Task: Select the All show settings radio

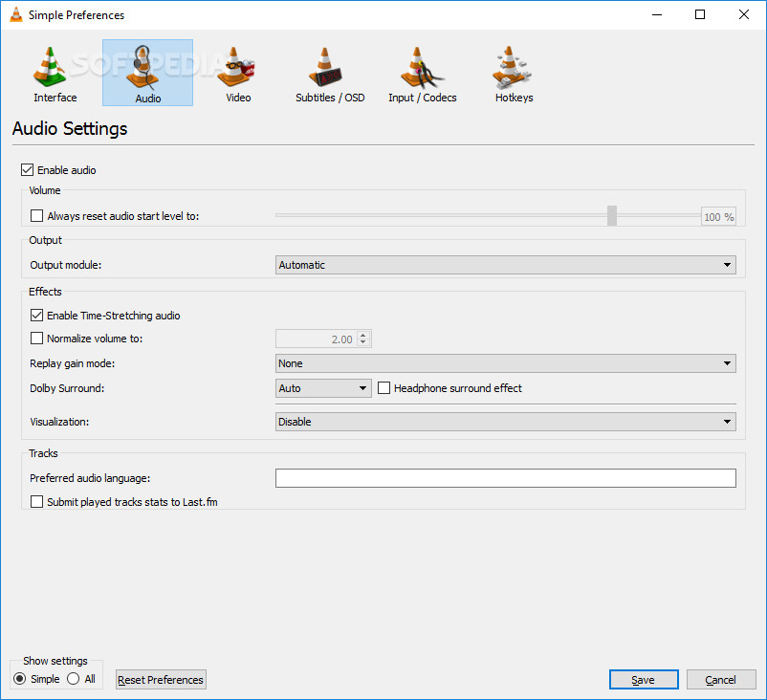Action: click(x=74, y=679)
